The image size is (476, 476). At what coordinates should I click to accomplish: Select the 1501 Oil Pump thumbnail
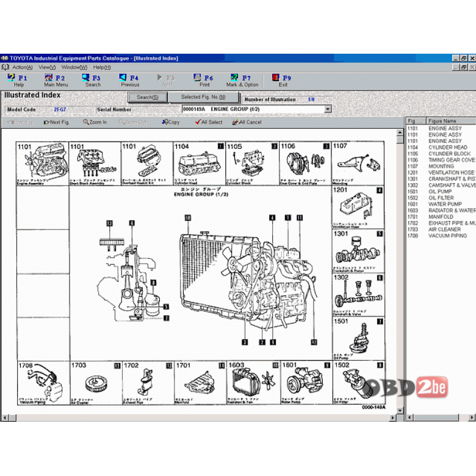click(x=358, y=339)
